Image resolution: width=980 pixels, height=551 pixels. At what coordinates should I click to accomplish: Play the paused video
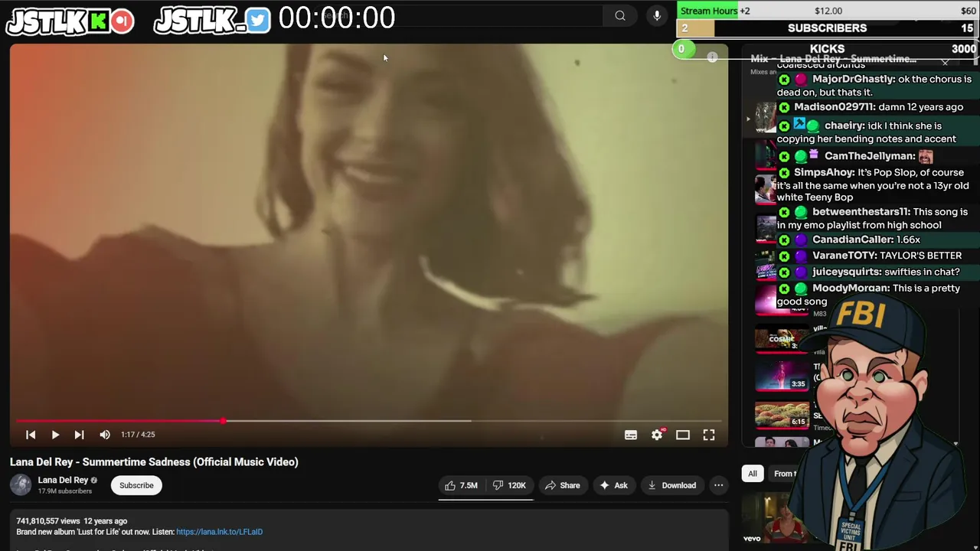[55, 435]
